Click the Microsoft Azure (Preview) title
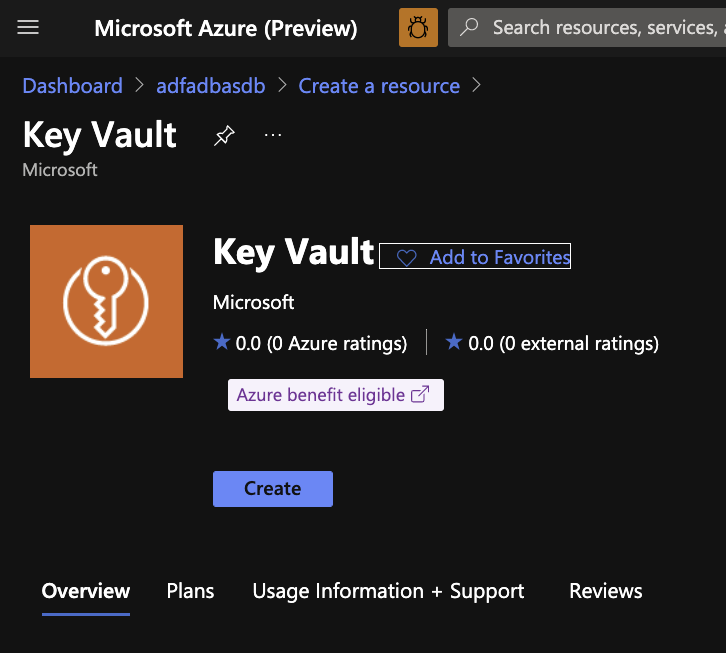The height and width of the screenshot is (653, 726). (x=226, y=28)
